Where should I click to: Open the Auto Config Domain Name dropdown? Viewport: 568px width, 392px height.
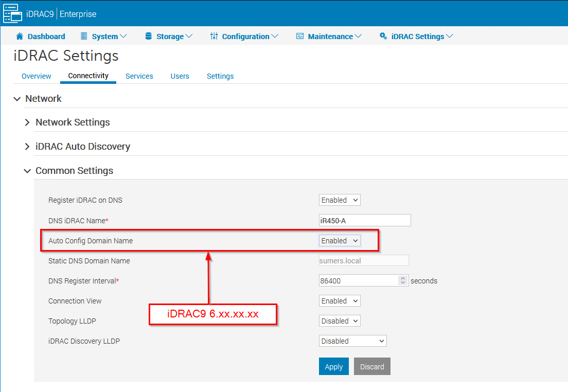pos(339,240)
